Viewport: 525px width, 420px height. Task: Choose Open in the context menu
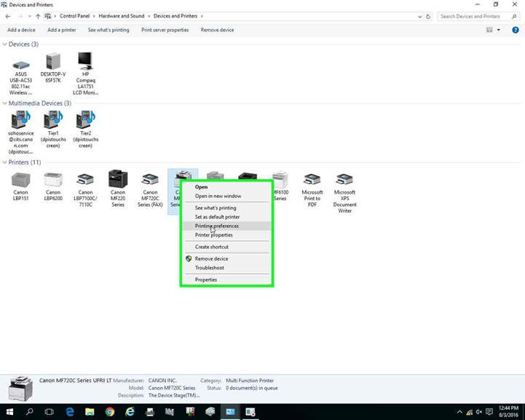click(201, 187)
